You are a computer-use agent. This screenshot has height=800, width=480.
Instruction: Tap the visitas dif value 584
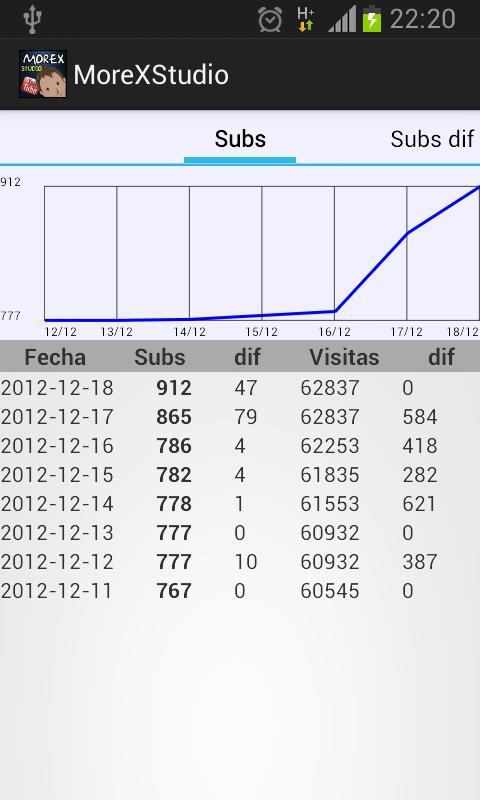click(x=420, y=417)
